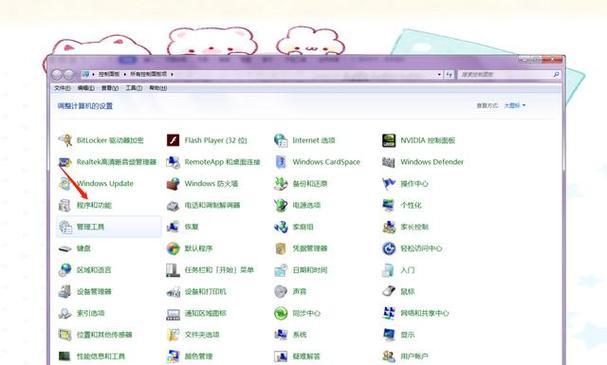The height and width of the screenshot is (365, 607).
Task: Click the address bar refresh button
Action: pyautogui.click(x=449, y=74)
